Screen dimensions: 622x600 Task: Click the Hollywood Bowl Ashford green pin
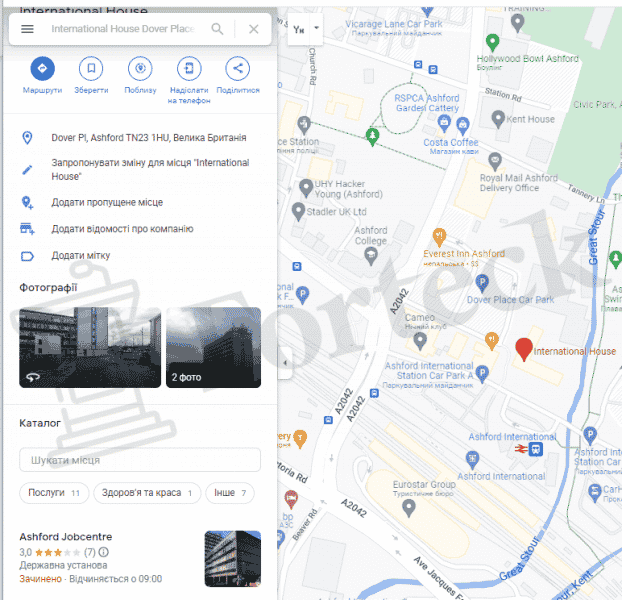(492, 42)
